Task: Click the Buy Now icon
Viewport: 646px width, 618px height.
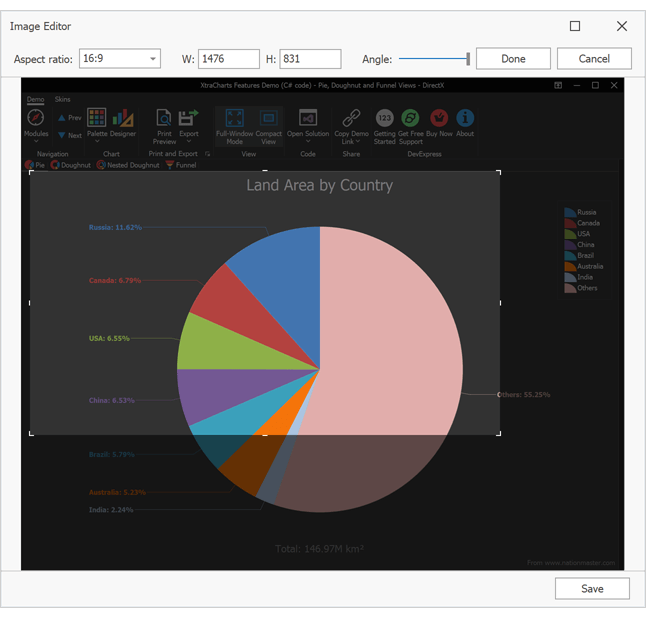Action: point(439,118)
